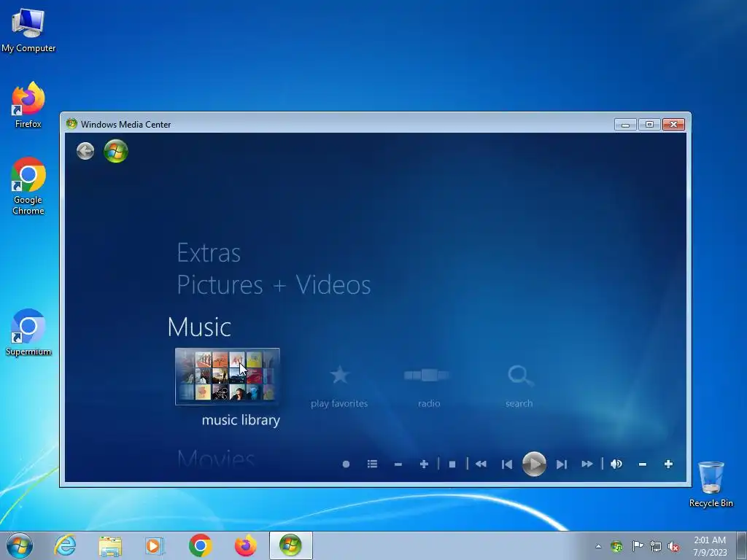Screen dimensions: 747x560
Task: Open the network tray icon
Action: tap(656, 546)
